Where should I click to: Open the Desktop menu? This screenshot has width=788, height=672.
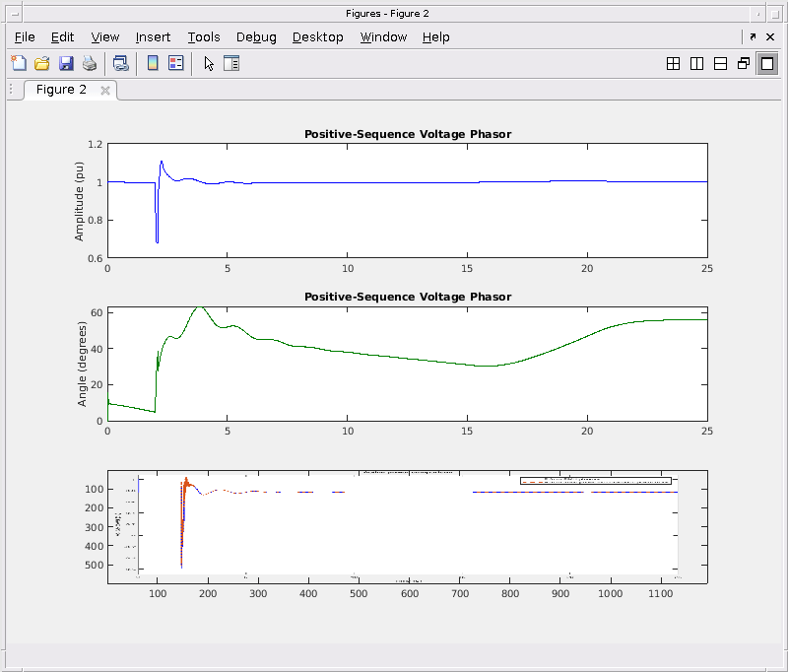point(317,37)
